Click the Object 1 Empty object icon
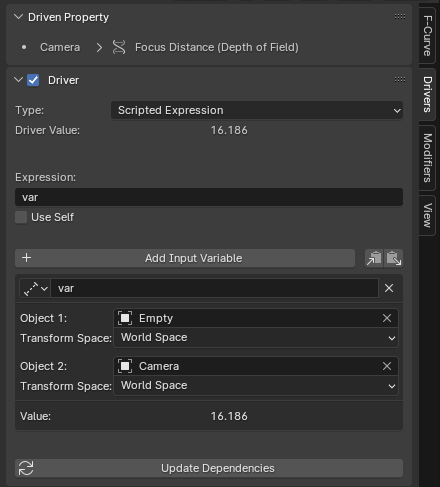The height and width of the screenshot is (487, 440). pos(125,318)
